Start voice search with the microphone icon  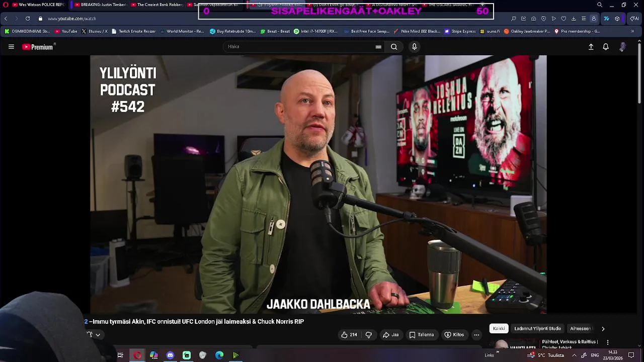[414, 47]
